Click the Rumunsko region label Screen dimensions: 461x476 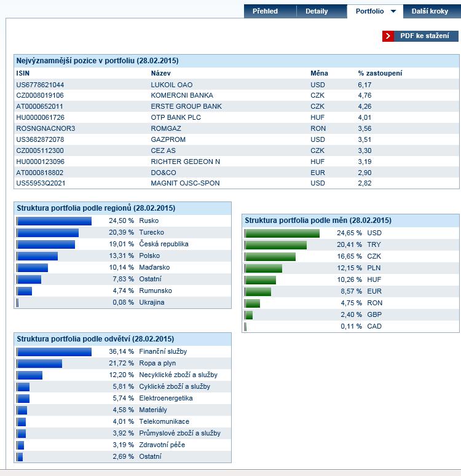click(x=156, y=291)
